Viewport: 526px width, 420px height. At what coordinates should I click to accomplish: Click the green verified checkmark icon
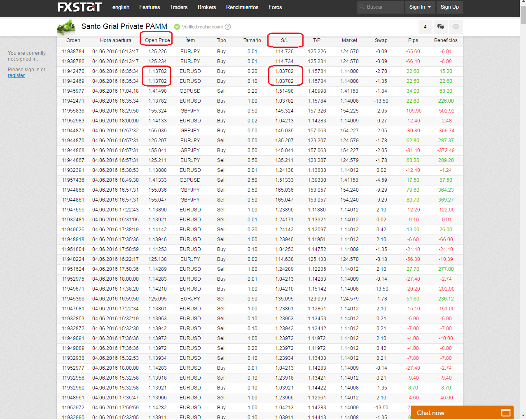tap(177, 27)
